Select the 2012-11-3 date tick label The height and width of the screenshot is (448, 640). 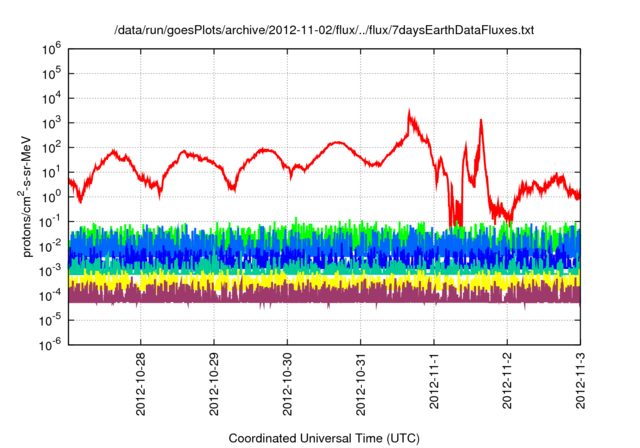580,381
